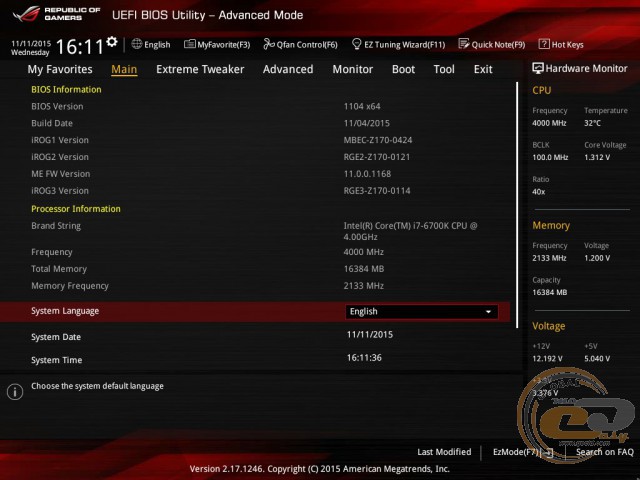Select the System Time label

click(x=56, y=360)
